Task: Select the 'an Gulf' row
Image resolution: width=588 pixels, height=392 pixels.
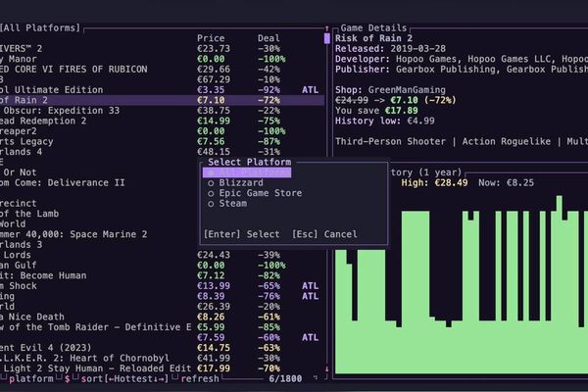Action: [x=162, y=266]
